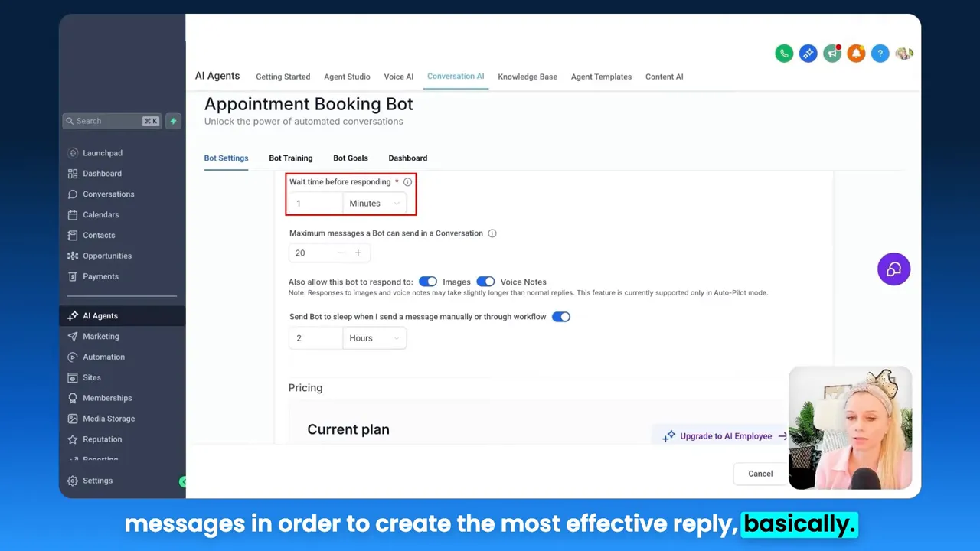Check notifications with the bell icon
Viewport: 980px width, 551px height.
point(856,53)
